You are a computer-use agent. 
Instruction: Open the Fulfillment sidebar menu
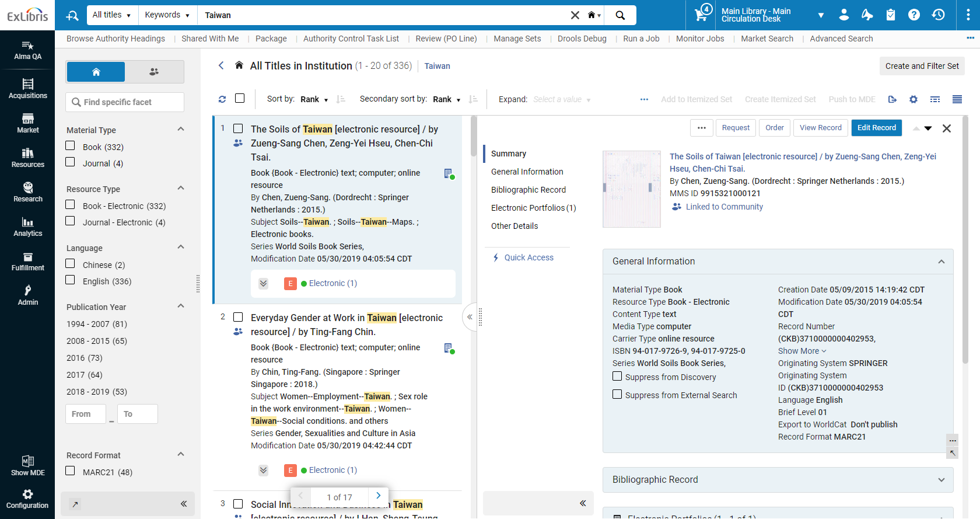point(27,261)
